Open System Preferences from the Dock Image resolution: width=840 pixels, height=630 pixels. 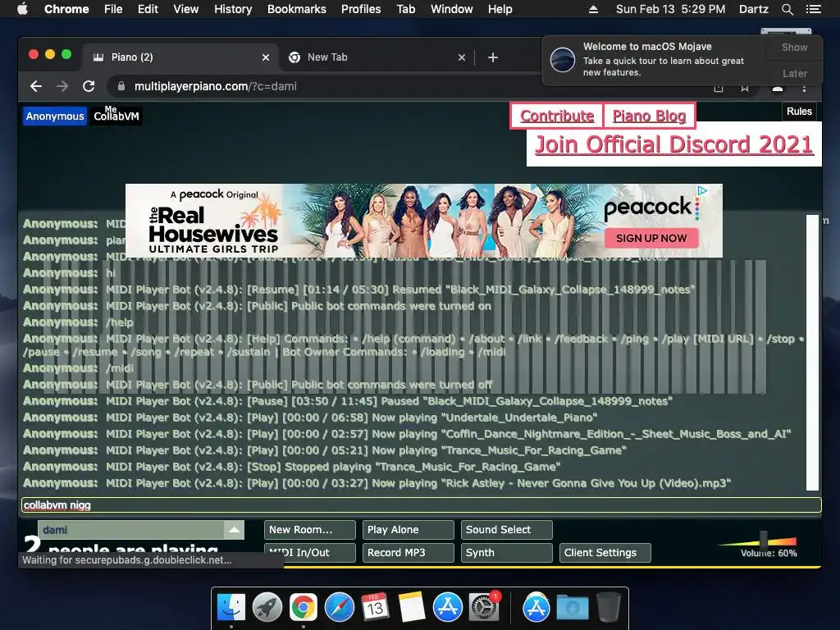click(484, 608)
